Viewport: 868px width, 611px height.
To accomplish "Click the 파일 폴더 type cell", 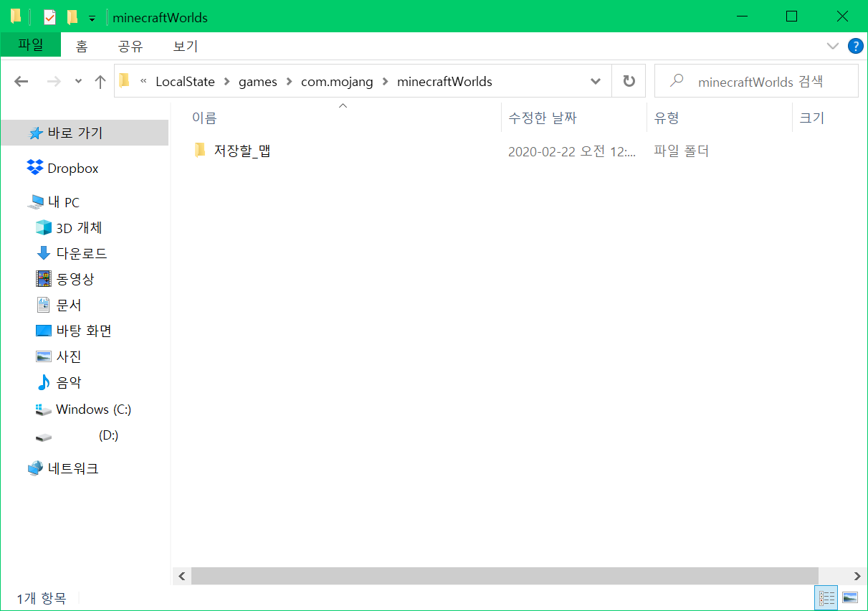I will (682, 152).
